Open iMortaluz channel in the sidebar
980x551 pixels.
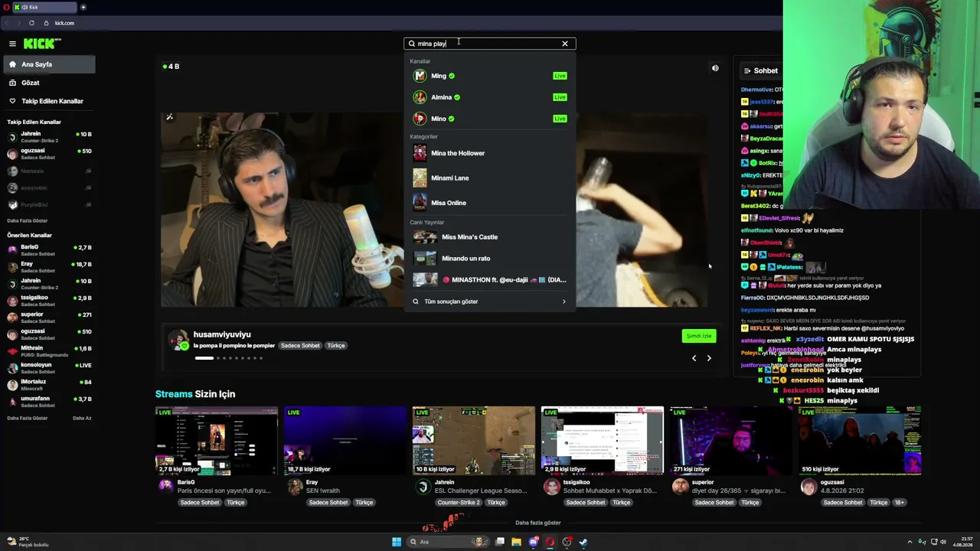49,385
